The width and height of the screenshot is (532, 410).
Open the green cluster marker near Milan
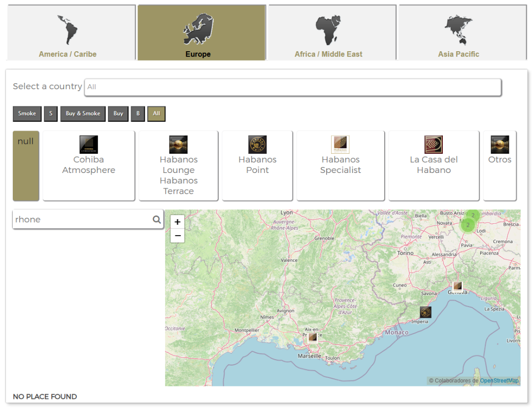coord(468,225)
